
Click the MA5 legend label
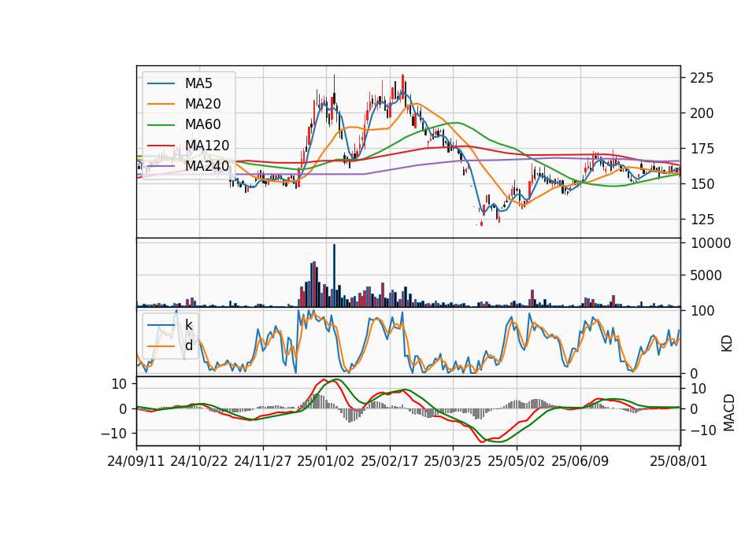coord(198,83)
